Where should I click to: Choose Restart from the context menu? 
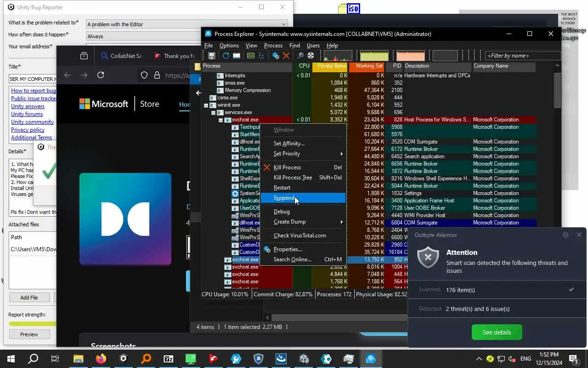point(303,188)
